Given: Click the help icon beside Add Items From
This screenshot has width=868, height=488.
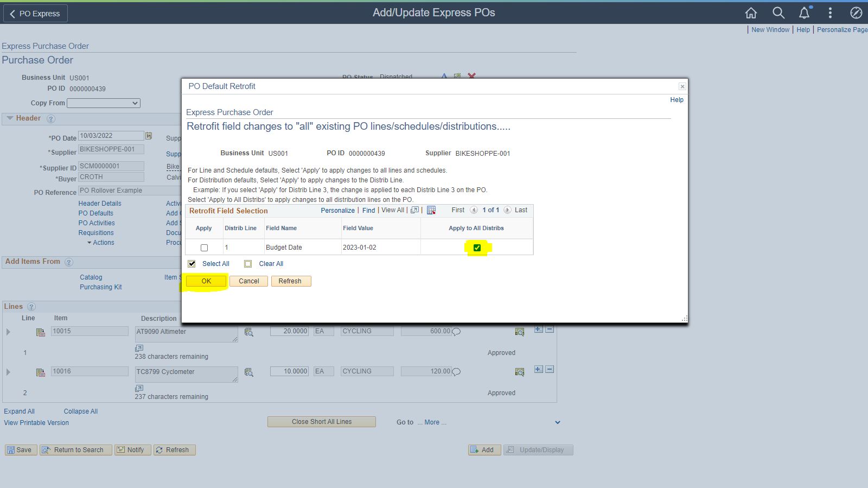Looking at the screenshot, I should click(69, 262).
